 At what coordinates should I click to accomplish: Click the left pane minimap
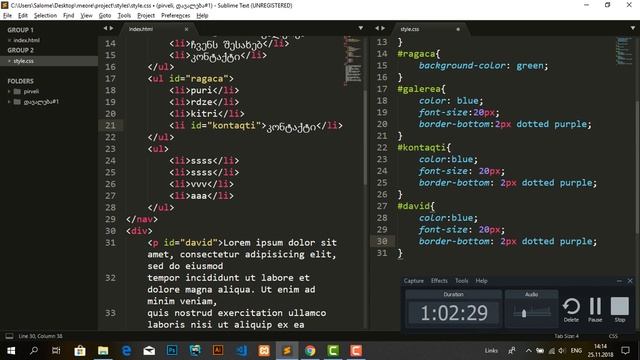(353, 61)
